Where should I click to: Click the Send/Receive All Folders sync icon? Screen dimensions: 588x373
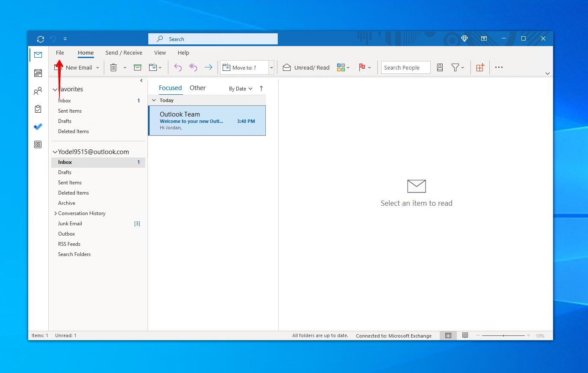point(41,39)
